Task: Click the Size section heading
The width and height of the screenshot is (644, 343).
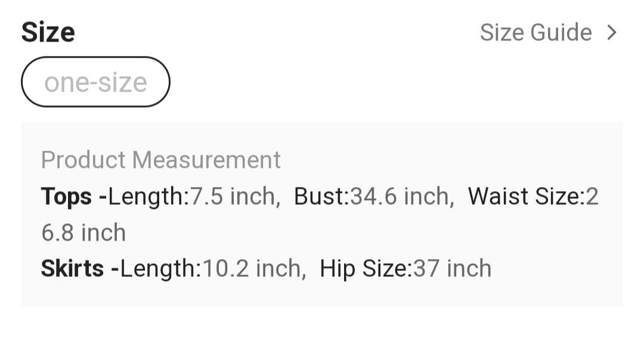Action: pyautogui.click(x=48, y=32)
